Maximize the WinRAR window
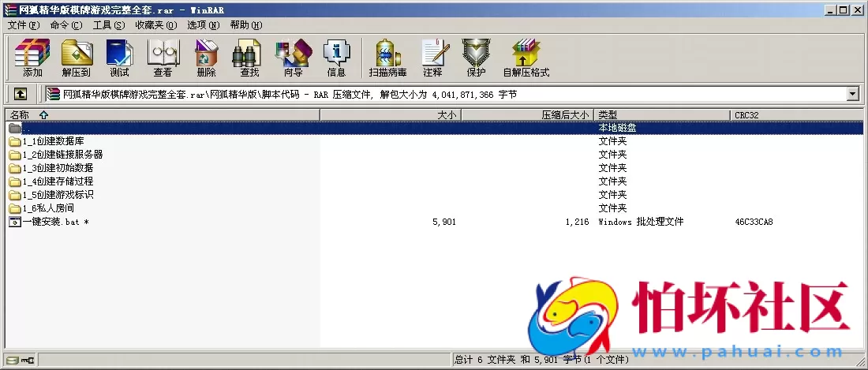The height and width of the screenshot is (370, 868). (x=843, y=10)
